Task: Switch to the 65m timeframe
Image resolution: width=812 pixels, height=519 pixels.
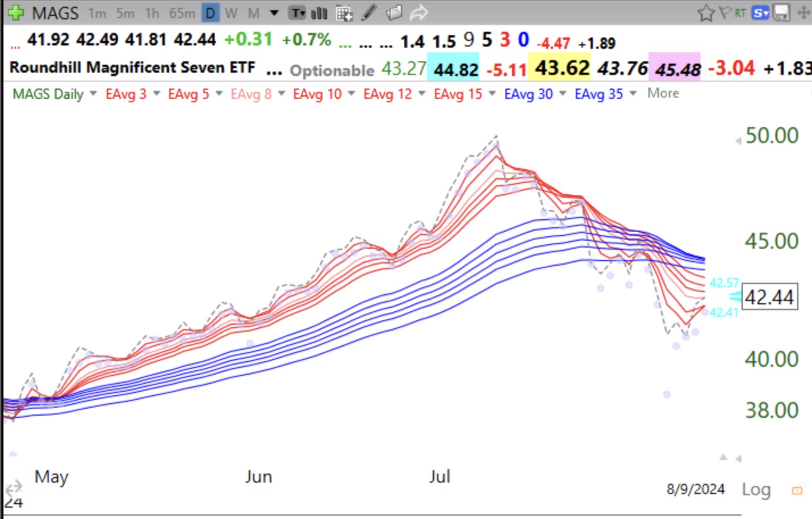Action: 182,13
